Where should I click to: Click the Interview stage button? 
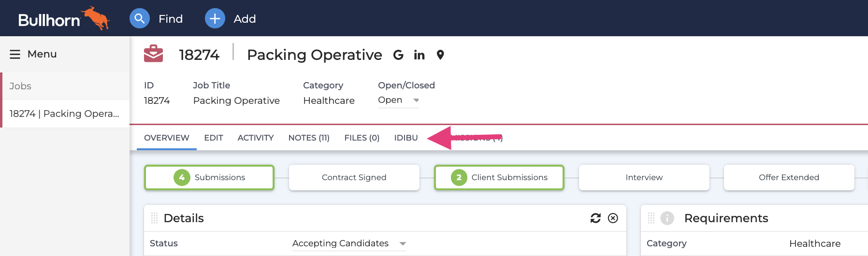click(x=644, y=177)
